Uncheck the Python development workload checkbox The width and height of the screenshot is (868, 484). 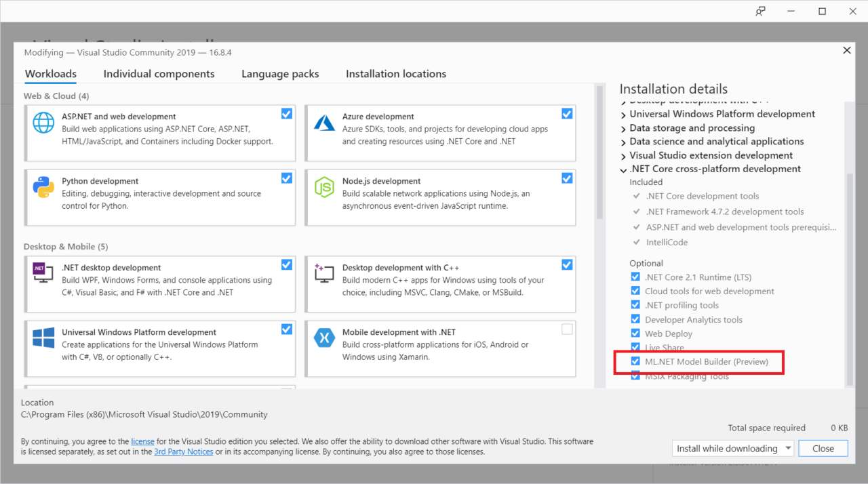[x=287, y=178]
